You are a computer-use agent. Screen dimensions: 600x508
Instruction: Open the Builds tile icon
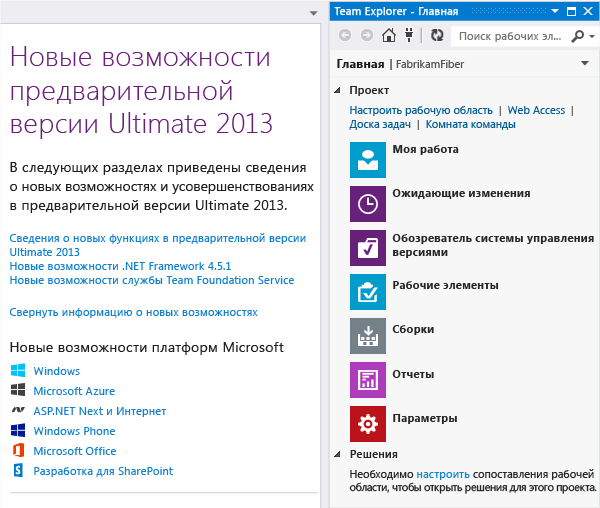pyautogui.click(x=368, y=336)
